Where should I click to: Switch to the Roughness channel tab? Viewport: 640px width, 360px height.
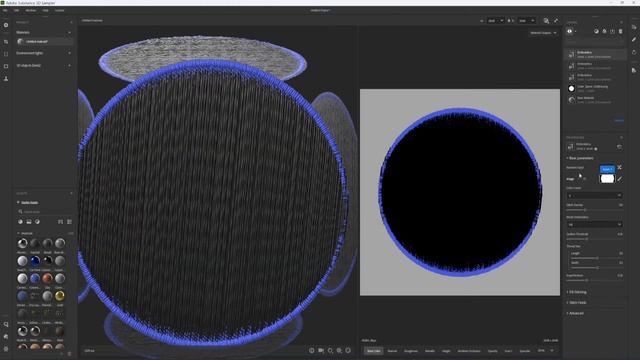click(x=411, y=351)
